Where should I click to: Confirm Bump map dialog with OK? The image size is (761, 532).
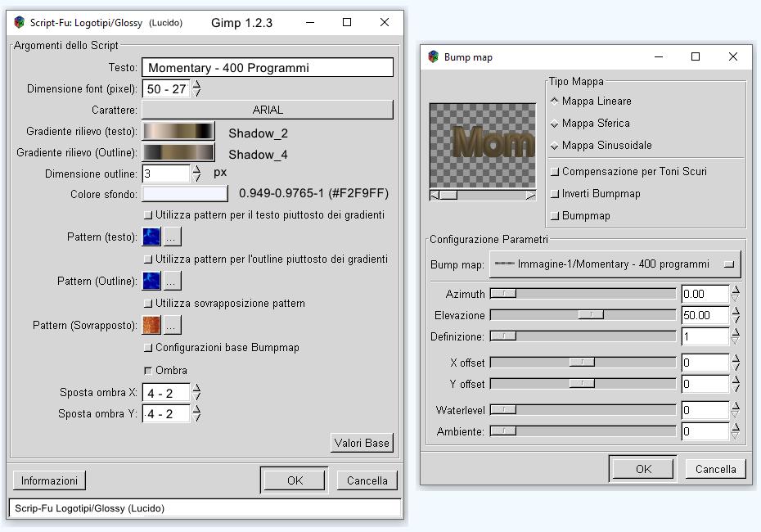point(643,469)
